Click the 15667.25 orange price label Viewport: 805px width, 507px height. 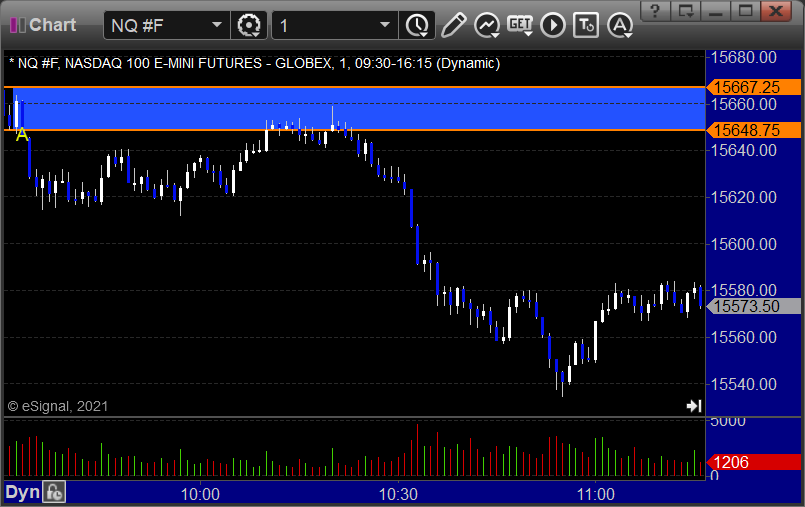click(754, 87)
